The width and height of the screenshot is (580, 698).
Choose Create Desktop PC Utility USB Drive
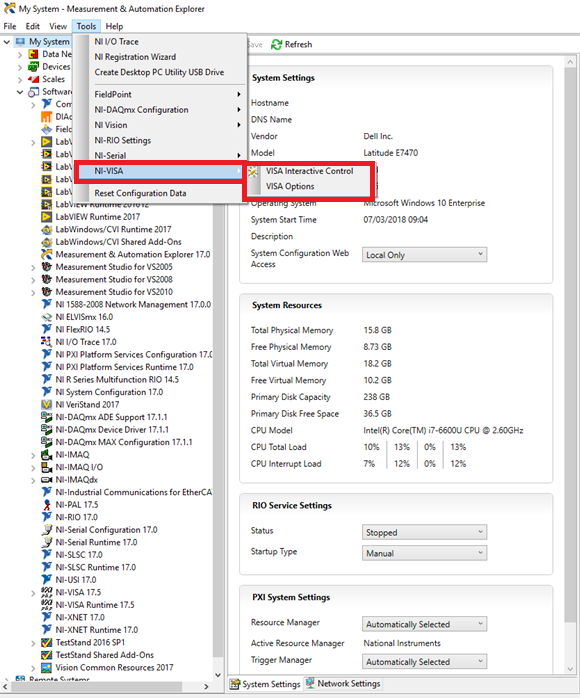pyautogui.click(x=160, y=72)
